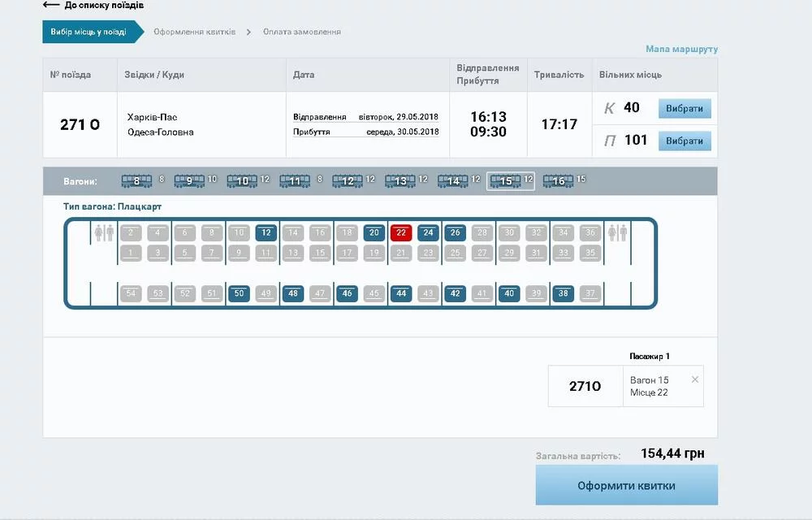
Task: Choose free seat 26
Action: [456, 232]
